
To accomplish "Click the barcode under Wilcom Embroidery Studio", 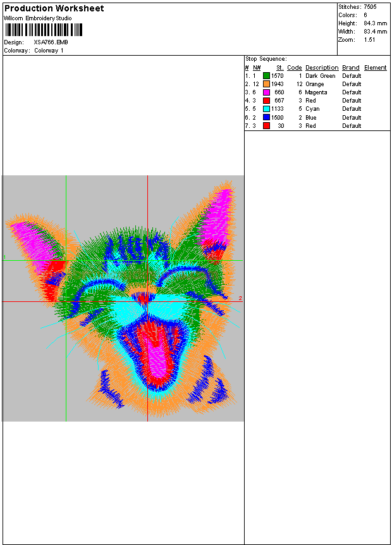I will tap(44, 30).
